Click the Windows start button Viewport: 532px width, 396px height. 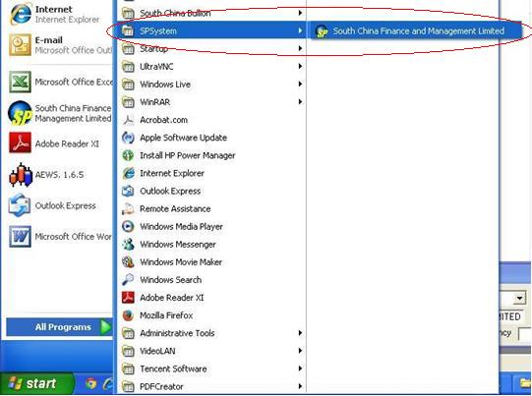35,383
